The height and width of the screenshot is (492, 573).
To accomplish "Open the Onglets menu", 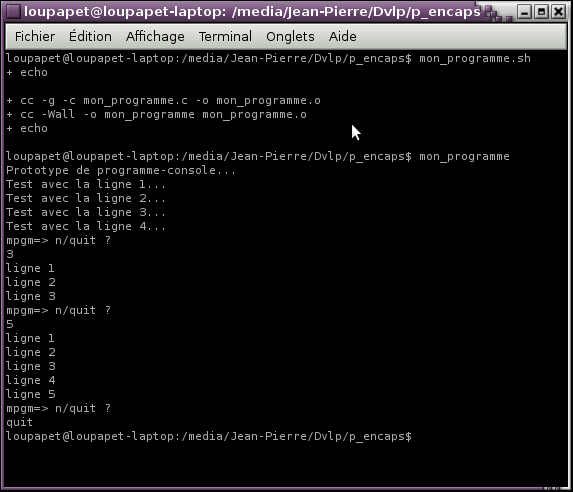I will point(290,37).
